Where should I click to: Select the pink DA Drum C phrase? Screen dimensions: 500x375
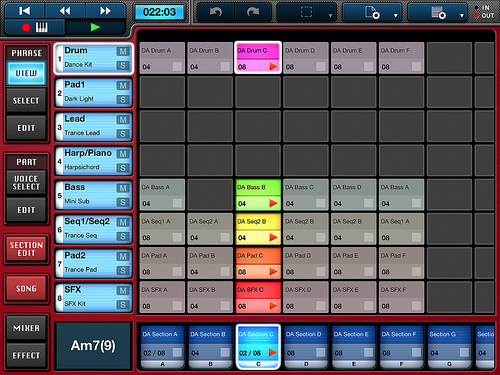coord(258,58)
